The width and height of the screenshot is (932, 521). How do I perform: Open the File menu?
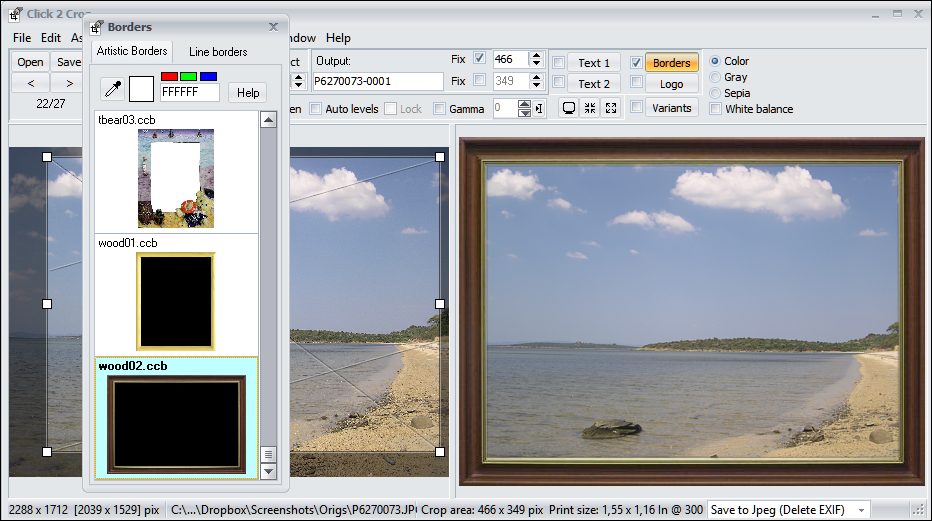[x=22, y=38]
